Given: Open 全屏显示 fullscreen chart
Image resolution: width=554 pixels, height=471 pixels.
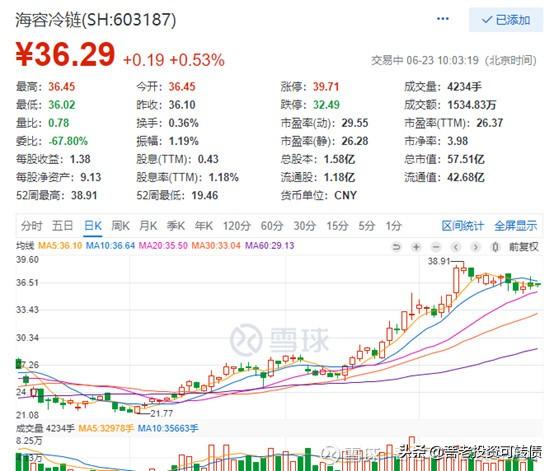Looking at the screenshot, I should pos(516,225).
